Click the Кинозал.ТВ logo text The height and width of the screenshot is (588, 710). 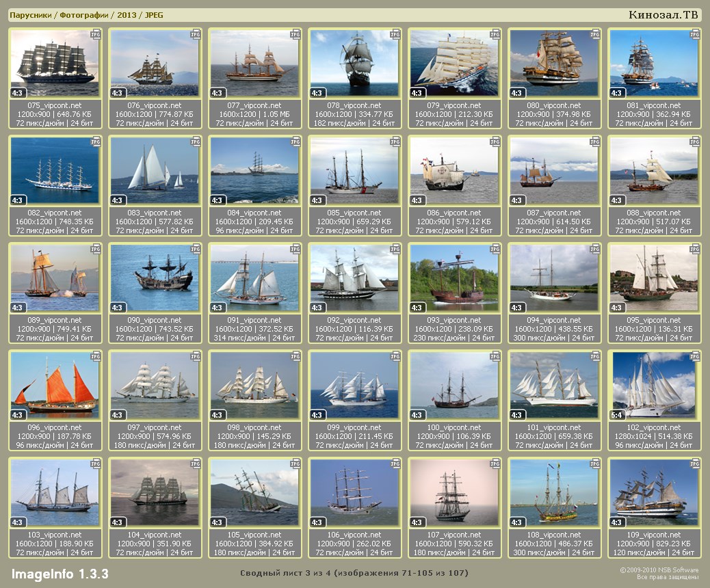pyautogui.click(x=663, y=15)
